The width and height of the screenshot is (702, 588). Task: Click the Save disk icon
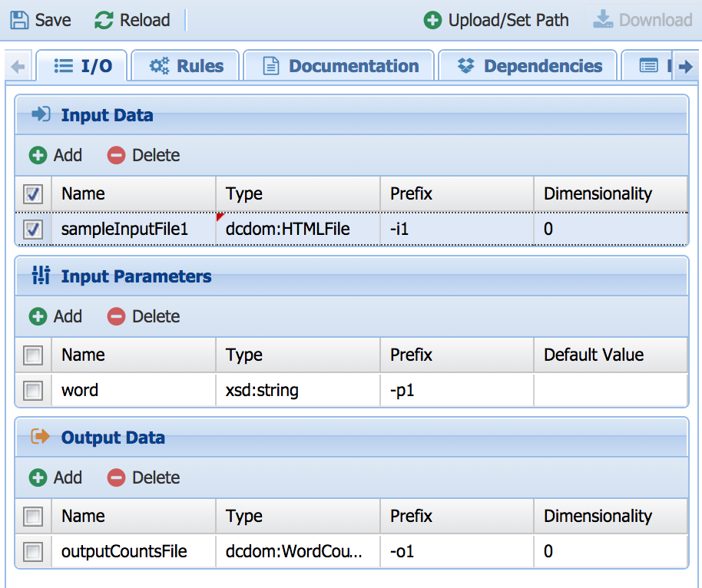point(20,20)
